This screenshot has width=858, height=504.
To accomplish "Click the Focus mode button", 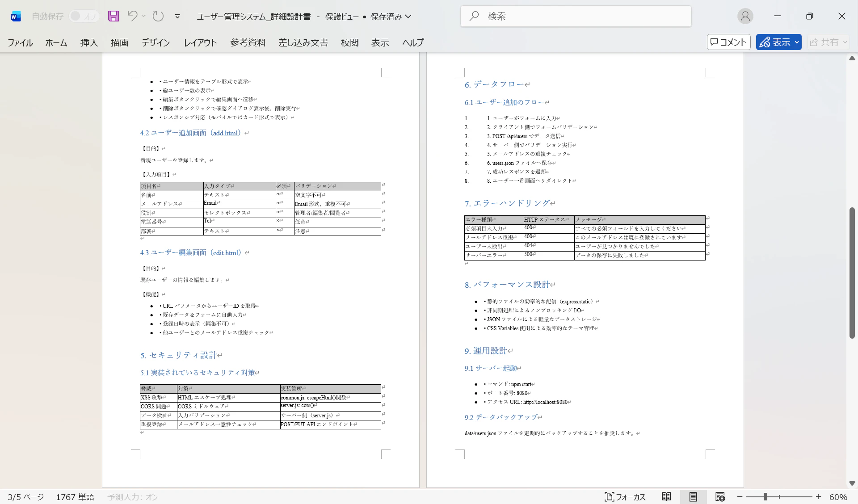I will click(x=625, y=497).
